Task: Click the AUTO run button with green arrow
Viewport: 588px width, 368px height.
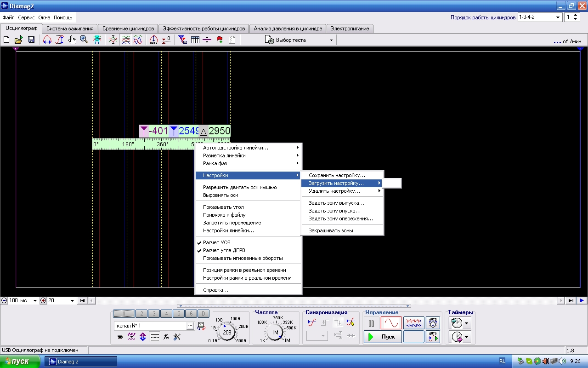Action: pos(433,337)
